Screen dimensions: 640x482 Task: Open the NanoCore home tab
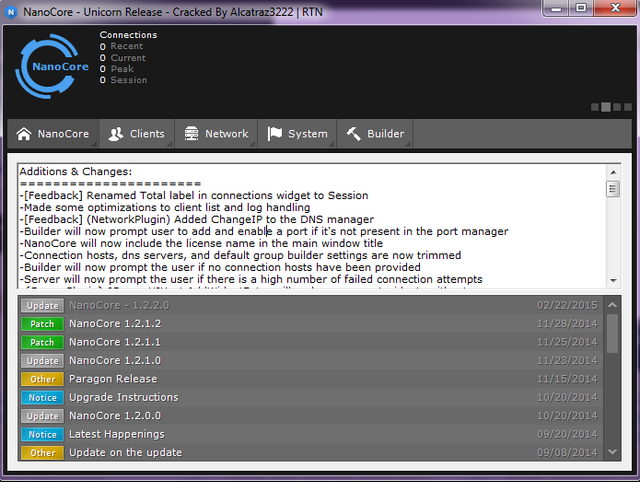coord(53,134)
